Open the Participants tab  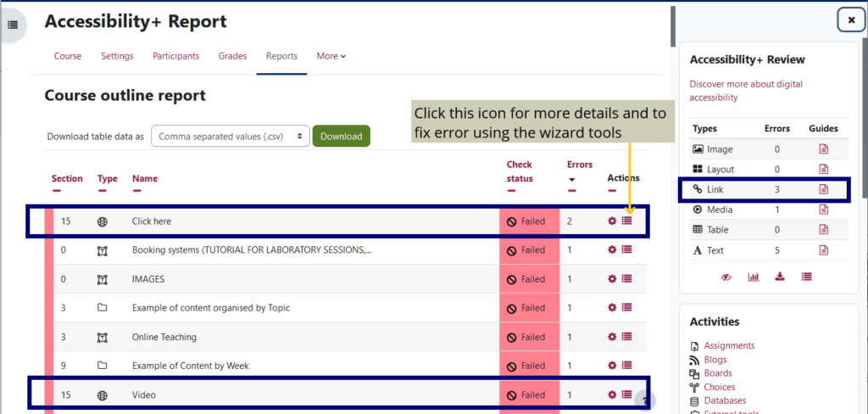(175, 57)
